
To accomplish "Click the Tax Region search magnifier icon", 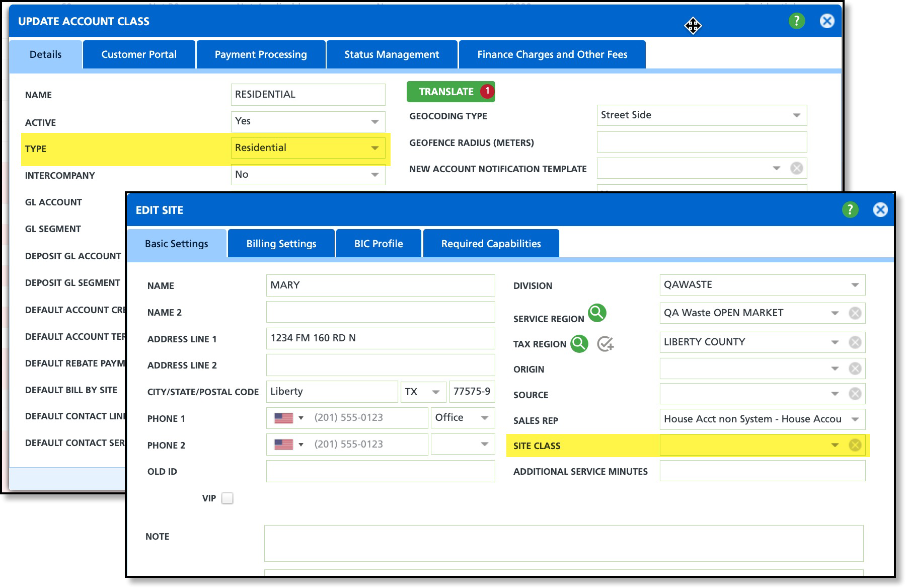I will 579,344.
